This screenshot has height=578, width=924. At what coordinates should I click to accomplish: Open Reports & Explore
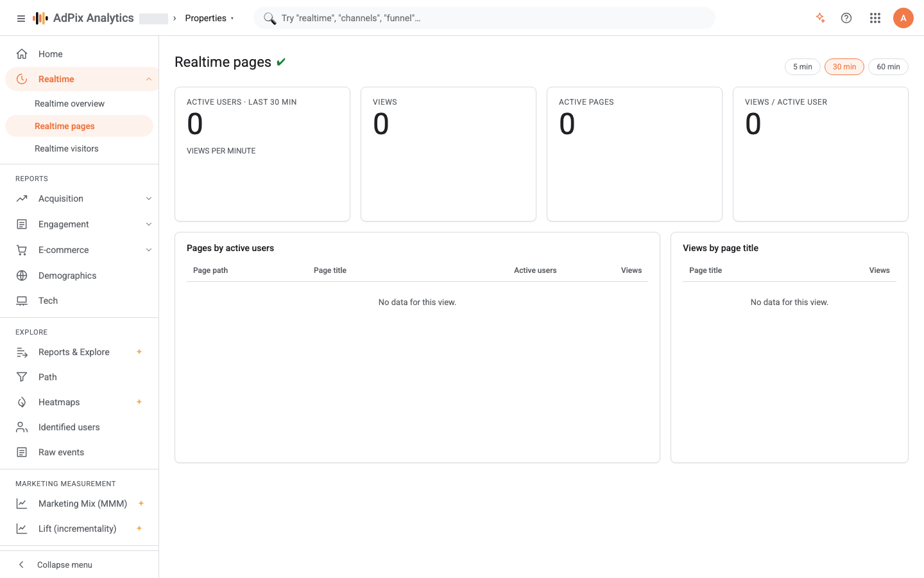click(x=80, y=352)
